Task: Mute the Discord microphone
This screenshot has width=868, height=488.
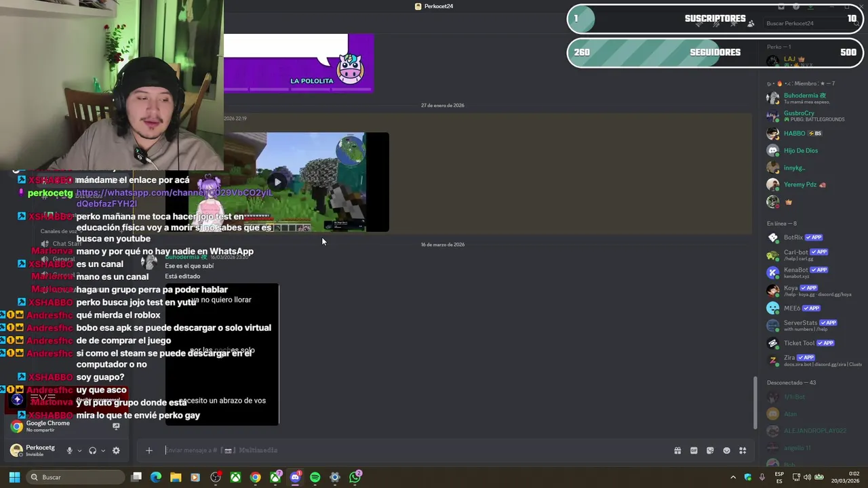Action: click(69, 451)
